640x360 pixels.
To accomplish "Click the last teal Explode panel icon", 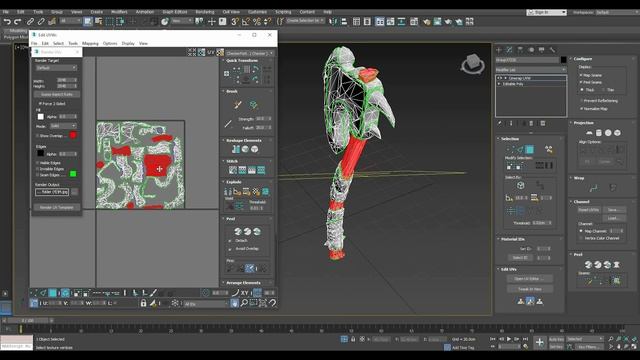I will [x=265, y=191].
